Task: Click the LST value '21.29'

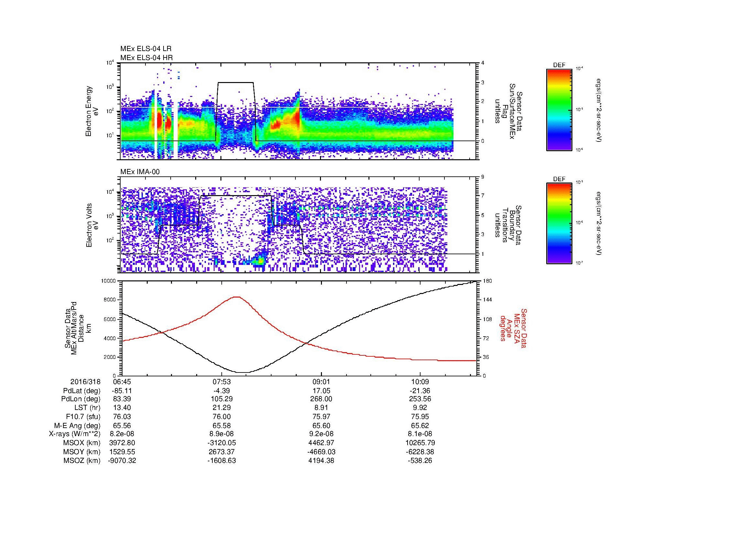Action: [222, 408]
